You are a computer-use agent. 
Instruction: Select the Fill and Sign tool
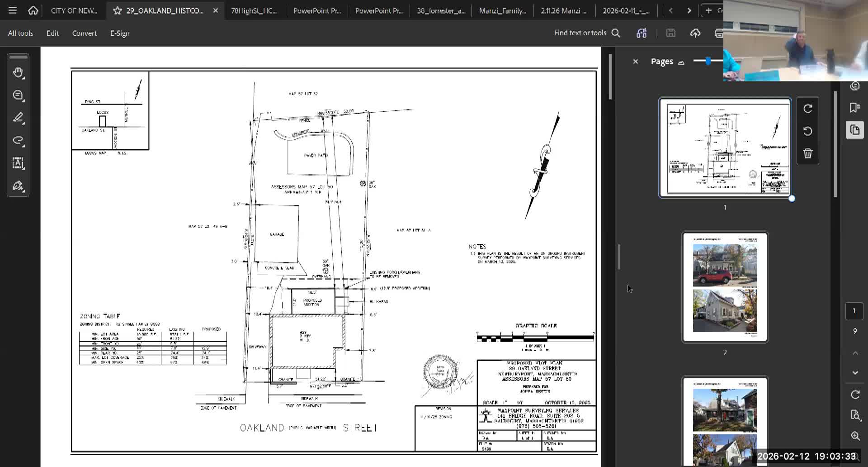point(18,186)
